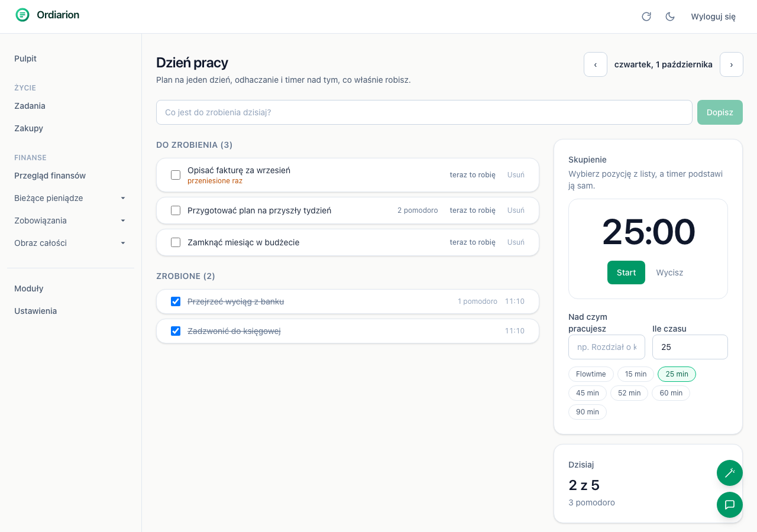Focus the 'Ile czasu' input
The height and width of the screenshot is (532, 757).
[x=690, y=347]
